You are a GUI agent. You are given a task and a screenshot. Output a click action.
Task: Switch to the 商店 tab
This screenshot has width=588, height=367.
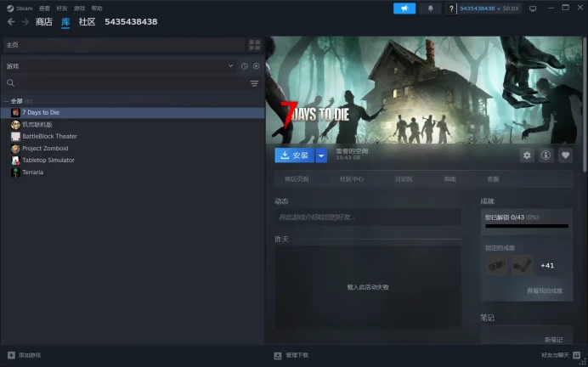[x=44, y=22]
